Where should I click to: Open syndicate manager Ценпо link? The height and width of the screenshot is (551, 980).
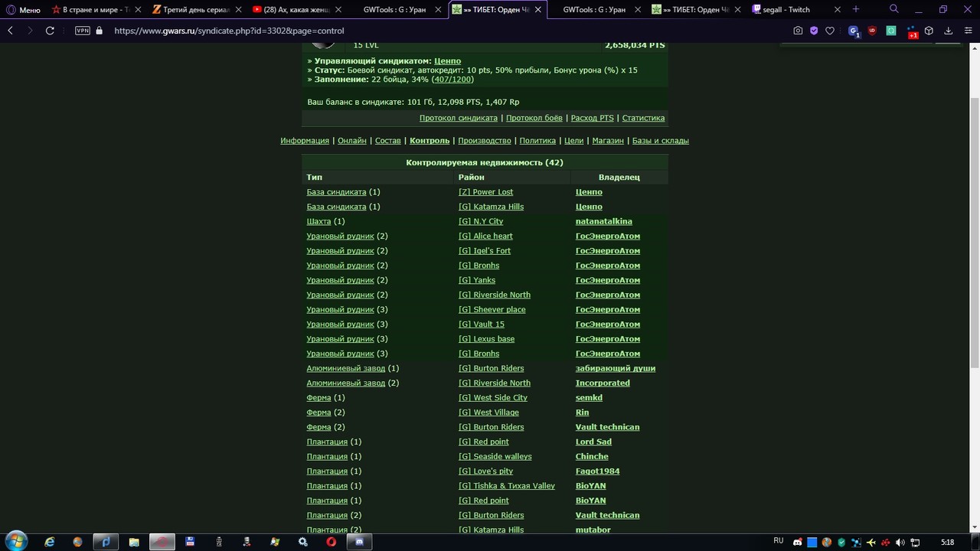point(447,60)
